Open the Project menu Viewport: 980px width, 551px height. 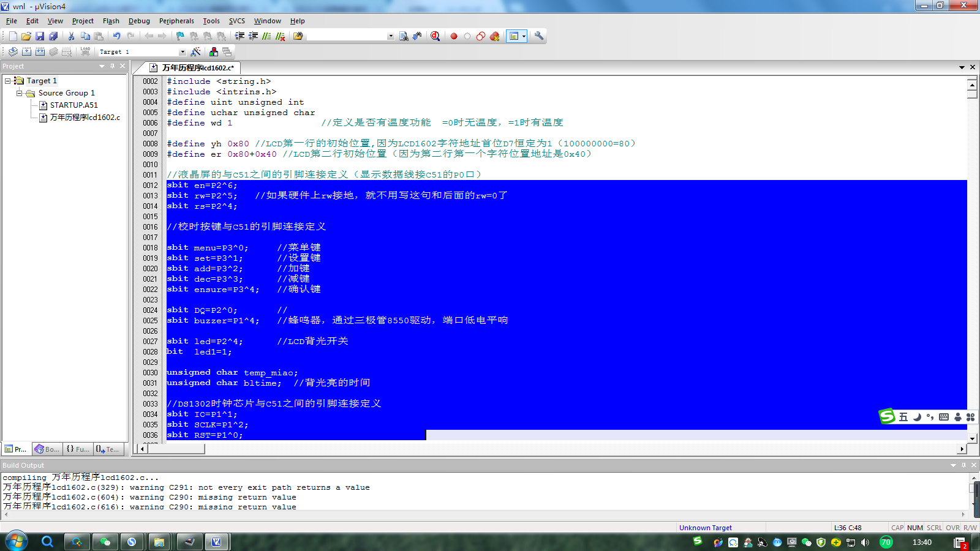83,21
